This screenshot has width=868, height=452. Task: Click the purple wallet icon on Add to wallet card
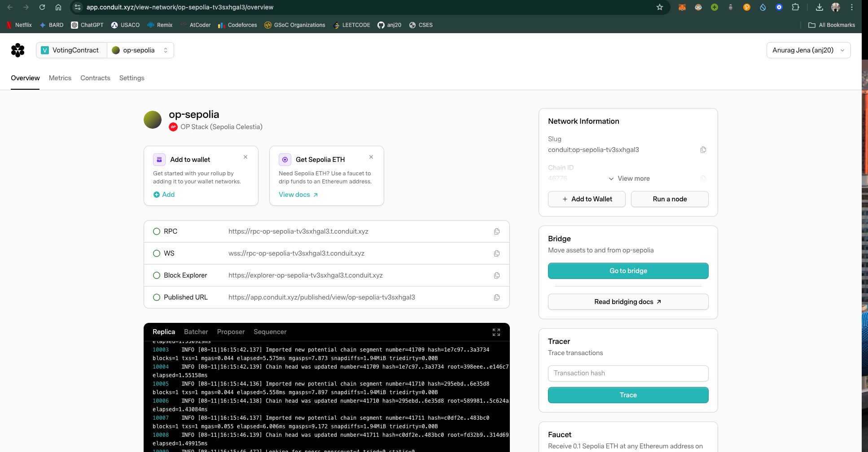click(x=159, y=160)
